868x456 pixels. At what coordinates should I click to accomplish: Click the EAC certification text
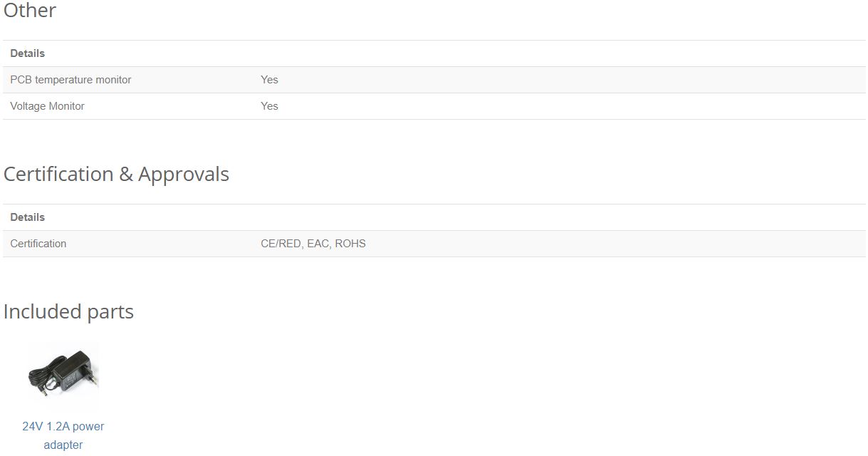click(x=319, y=244)
